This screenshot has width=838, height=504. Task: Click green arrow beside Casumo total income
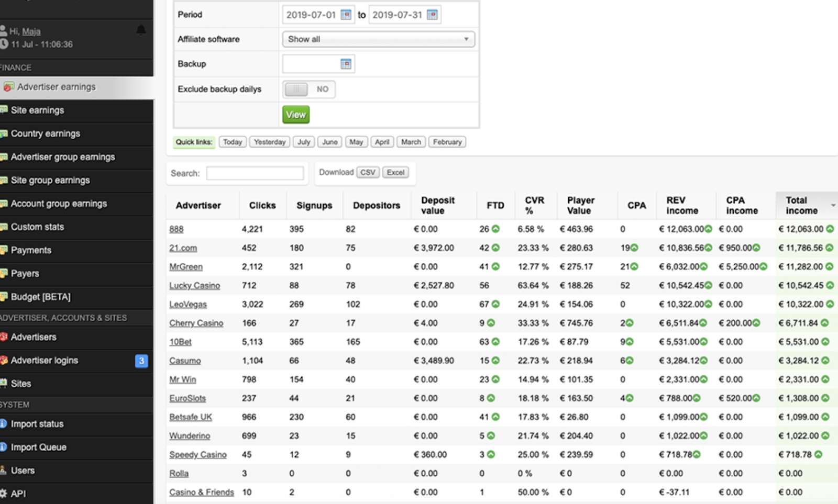click(x=825, y=361)
